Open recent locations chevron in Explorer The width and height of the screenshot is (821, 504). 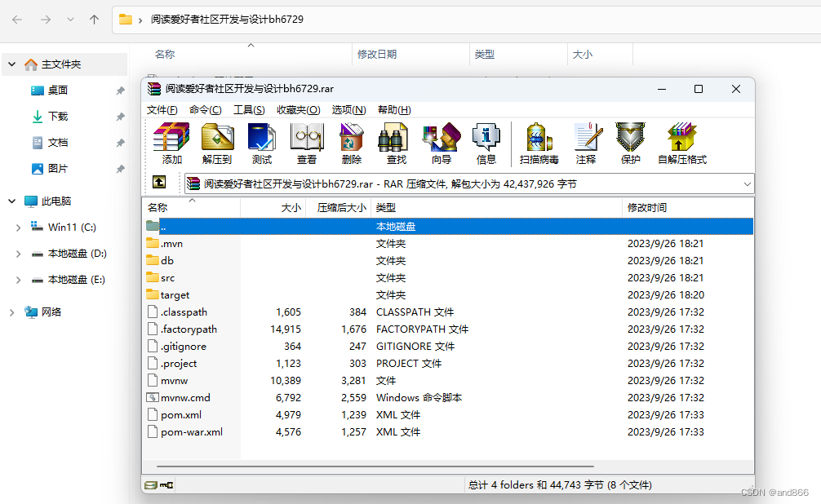70,20
